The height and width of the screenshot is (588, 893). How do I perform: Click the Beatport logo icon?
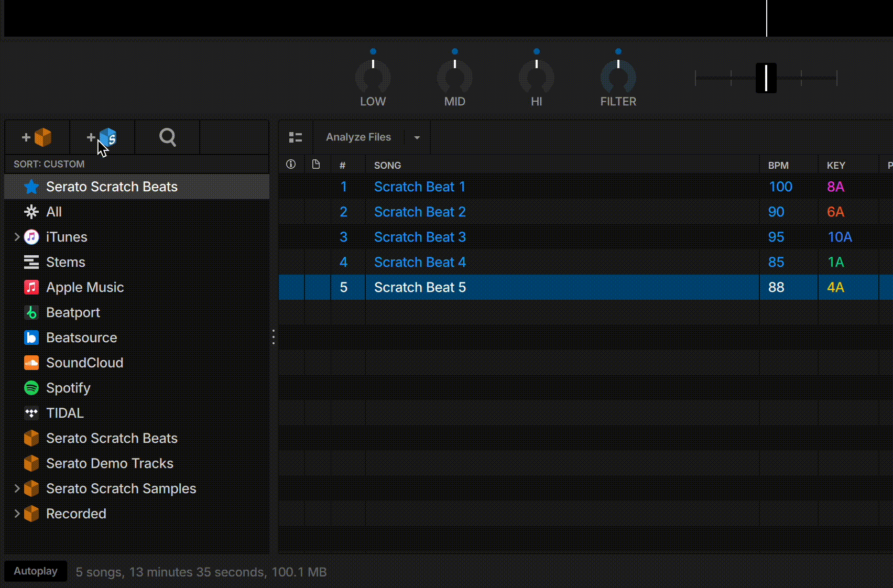tap(31, 312)
